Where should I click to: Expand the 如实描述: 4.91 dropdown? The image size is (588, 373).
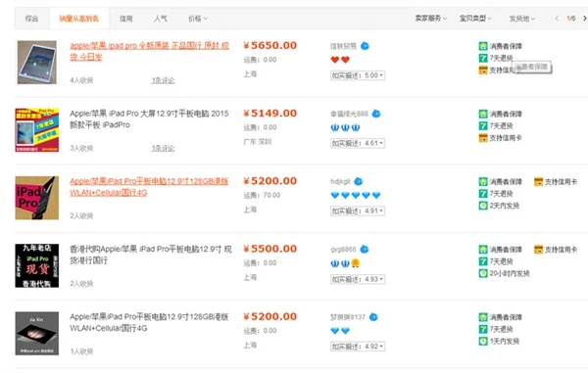click(358, 210)
